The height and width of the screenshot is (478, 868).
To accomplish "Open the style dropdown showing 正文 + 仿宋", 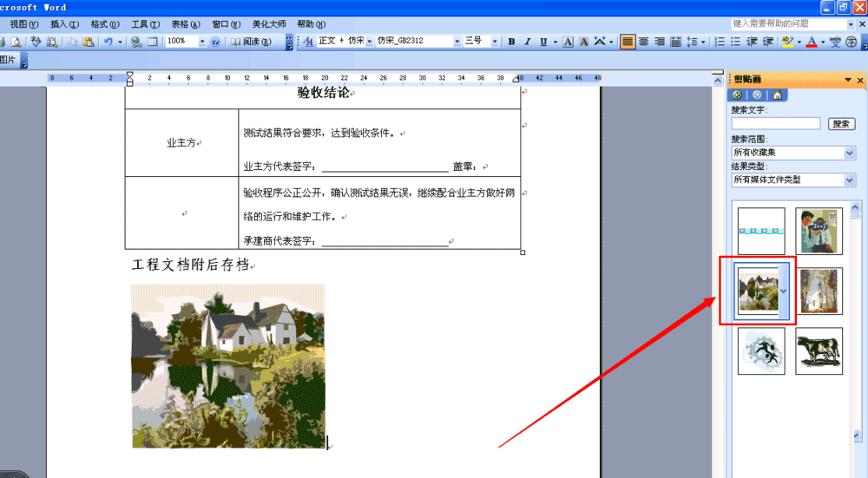I will [369, 41].
